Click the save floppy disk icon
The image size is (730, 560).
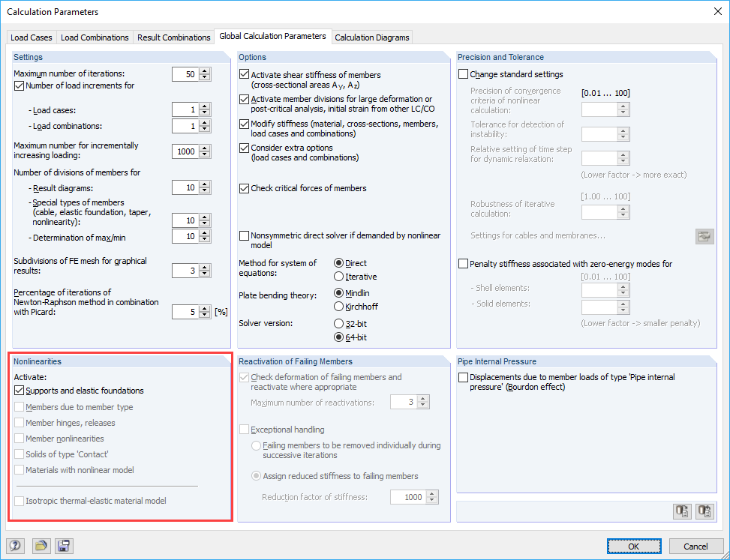point(65,546)
